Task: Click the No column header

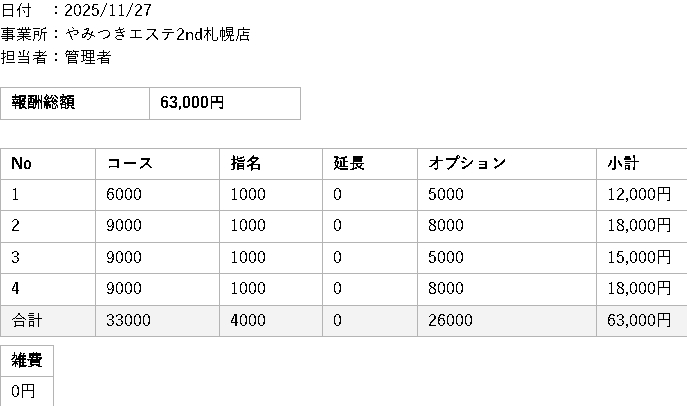Action: pyautogui.click(x=22, y=164)
